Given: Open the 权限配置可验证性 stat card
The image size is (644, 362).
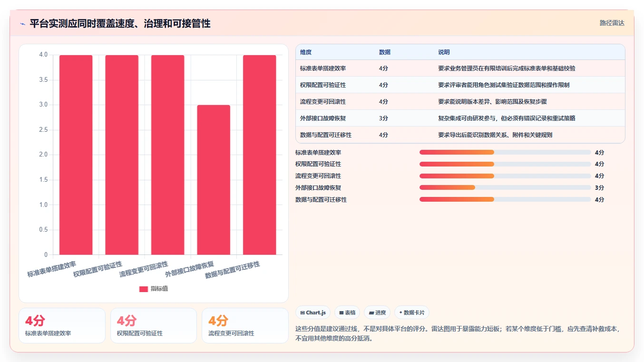Looking at the screenshot, I should pos(154,325).
